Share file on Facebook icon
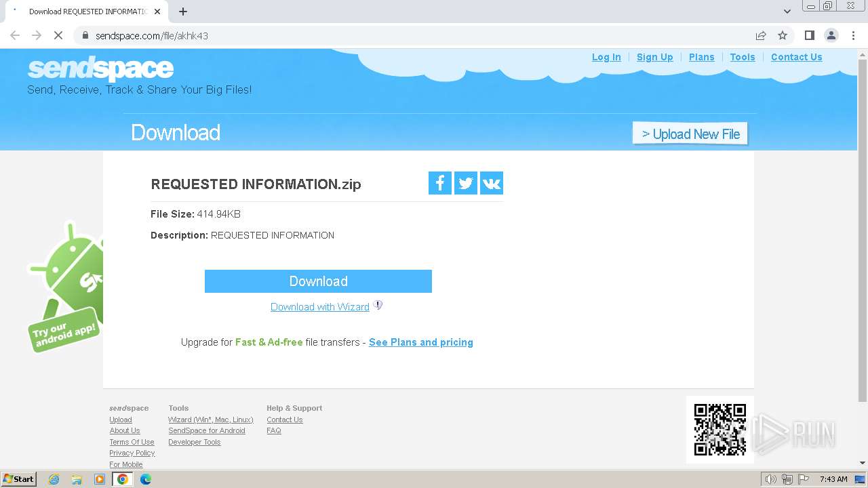This screenshot has height=488, width=868. (x=439, y=183)
